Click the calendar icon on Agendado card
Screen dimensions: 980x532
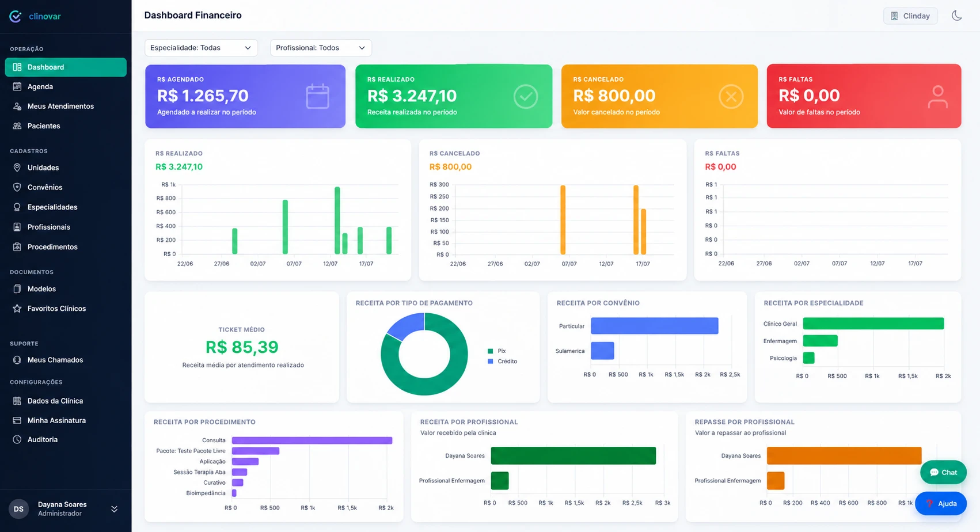point(317,96)
